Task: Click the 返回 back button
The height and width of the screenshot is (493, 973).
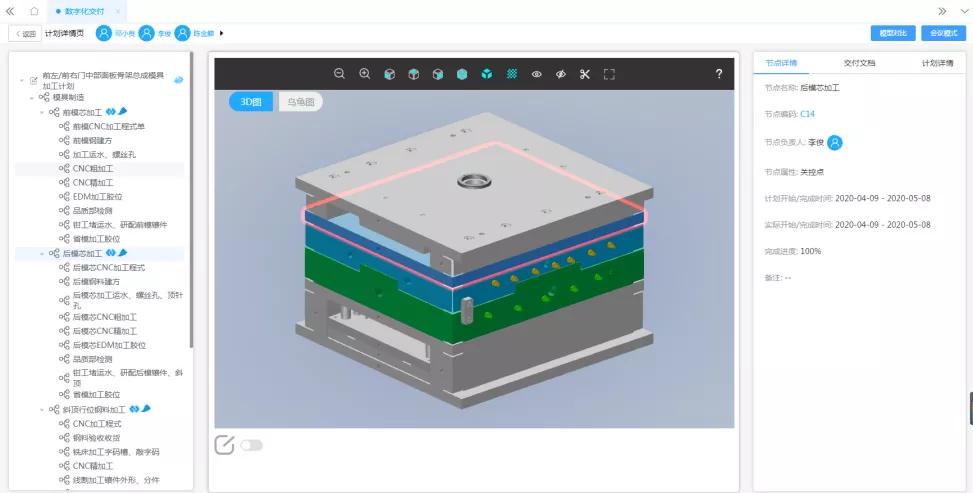Action: point(25,34)
